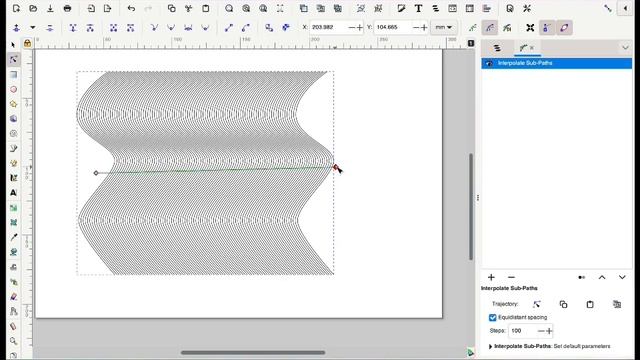Make selected segments curves
The height and width of the screenshot is (360, 640).
point(246,27)
